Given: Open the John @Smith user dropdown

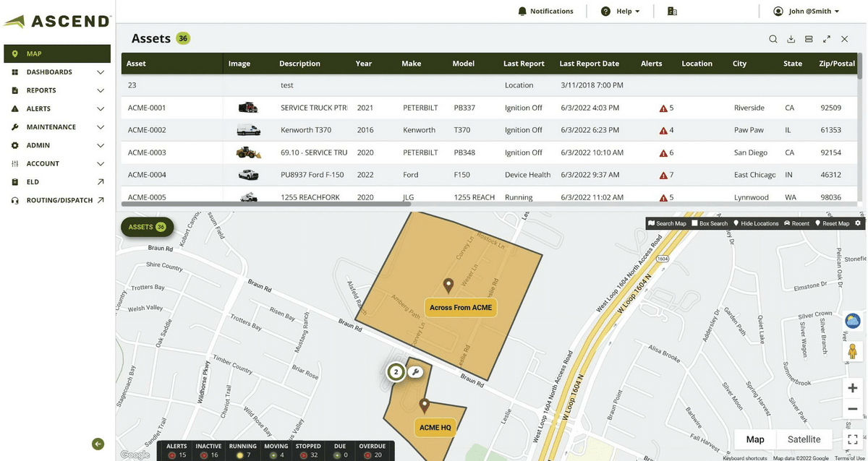Looking at the screenshot, I should 807,12.
